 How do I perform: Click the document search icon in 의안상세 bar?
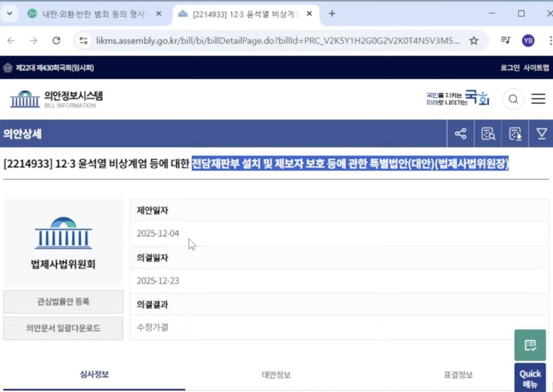pos(488,134)
